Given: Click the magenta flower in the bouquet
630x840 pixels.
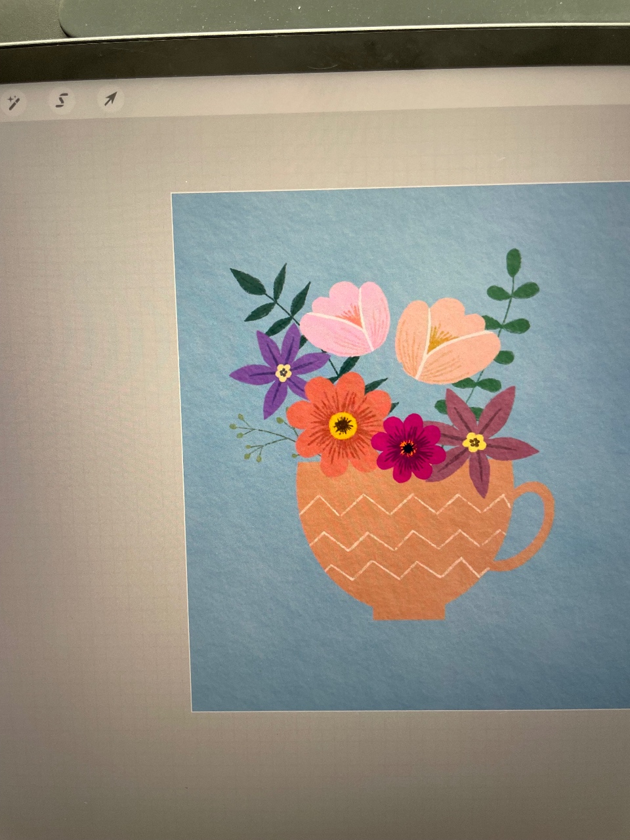Looking at the screenshot, I should click(408, 448).
